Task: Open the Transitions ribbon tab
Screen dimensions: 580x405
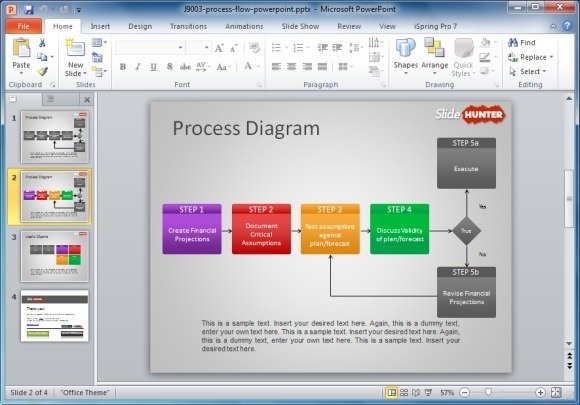Action: [188, 26]
